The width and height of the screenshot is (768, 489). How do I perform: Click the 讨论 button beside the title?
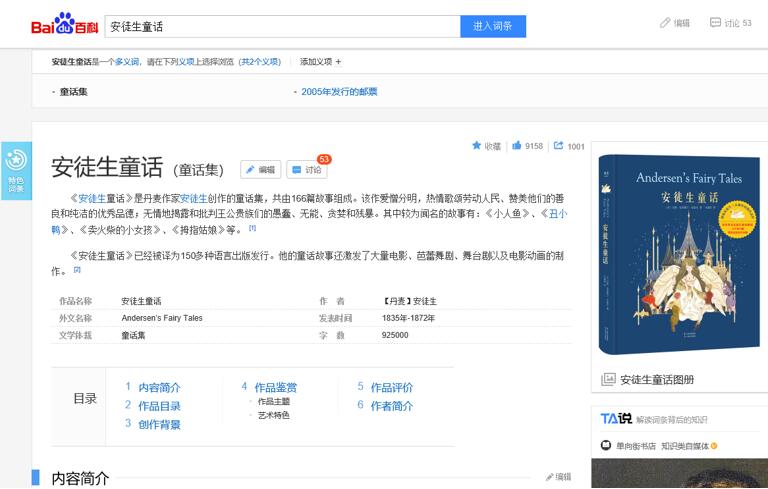307,170
